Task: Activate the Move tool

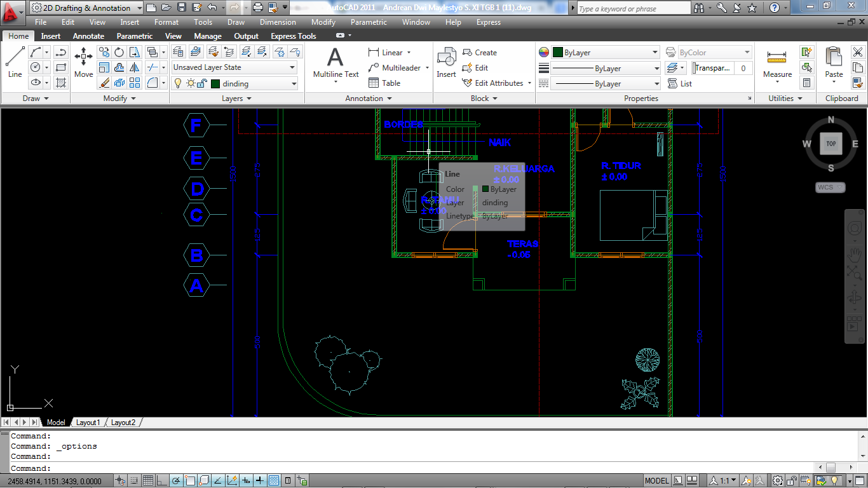Action: pos(83,62)
